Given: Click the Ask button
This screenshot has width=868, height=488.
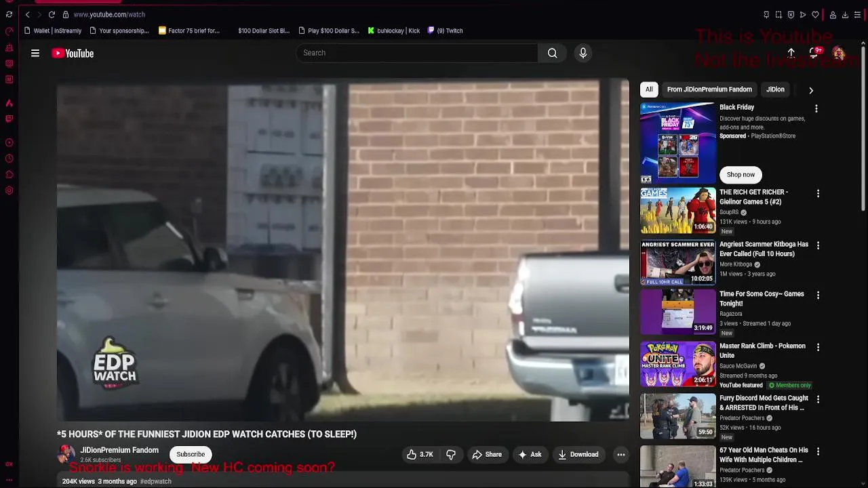Looking at the screenshot, I should (530, 455).
